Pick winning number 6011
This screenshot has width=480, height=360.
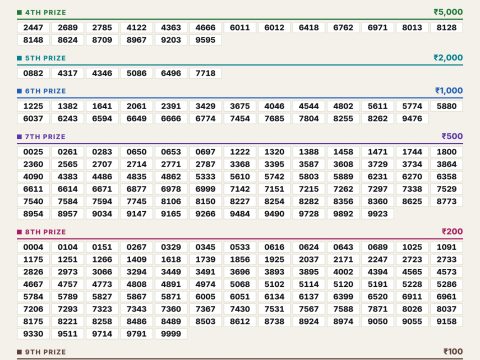click(240, 28)
